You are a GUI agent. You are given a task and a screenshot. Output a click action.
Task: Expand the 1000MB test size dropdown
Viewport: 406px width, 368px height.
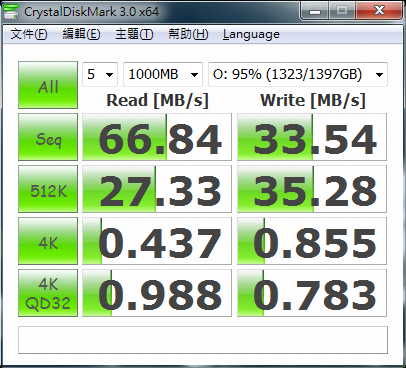pyautogui.click(x=163, y=74)
